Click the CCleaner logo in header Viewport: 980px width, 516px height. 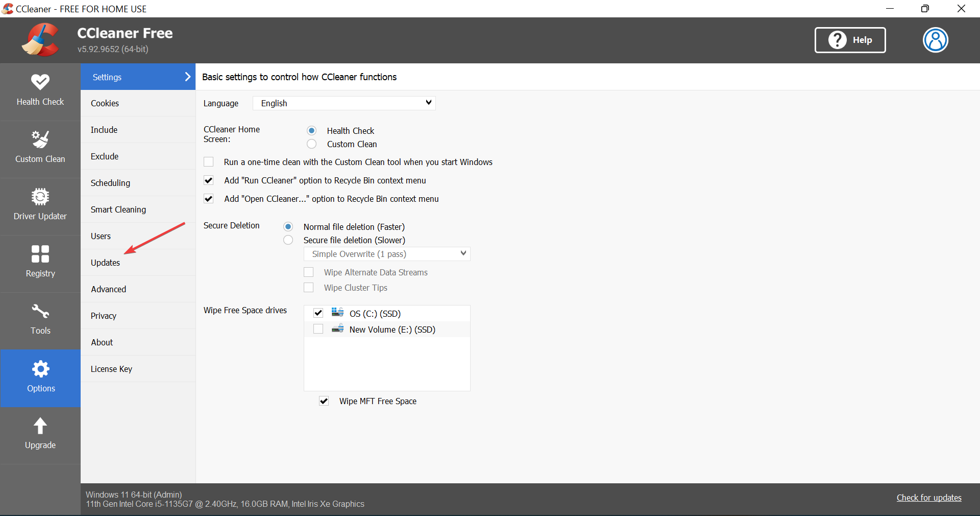[x=40, y=40]
